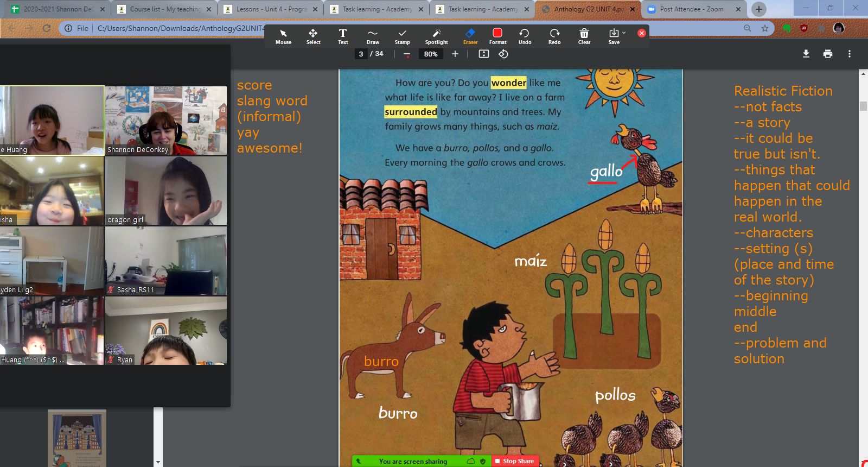Click the sidebar scroll-down arrow
Screen dimensions: 868x467
coord(158,462)
